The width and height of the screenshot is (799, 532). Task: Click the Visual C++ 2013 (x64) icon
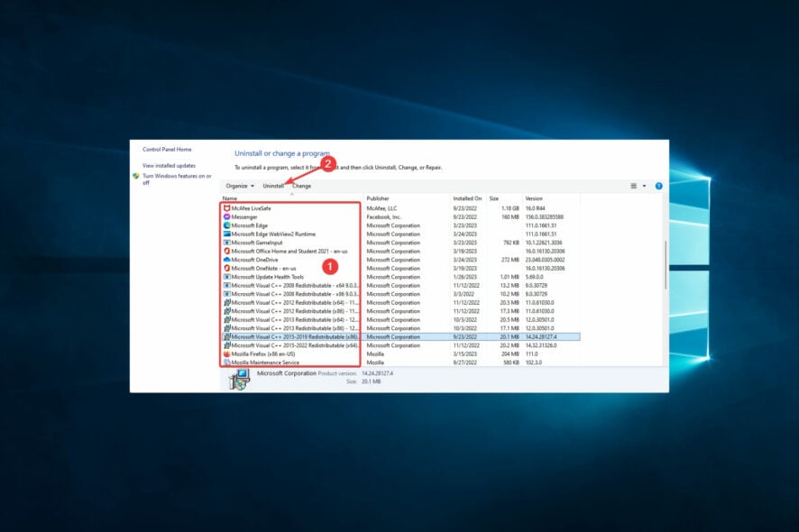click(x=226, y=320)
